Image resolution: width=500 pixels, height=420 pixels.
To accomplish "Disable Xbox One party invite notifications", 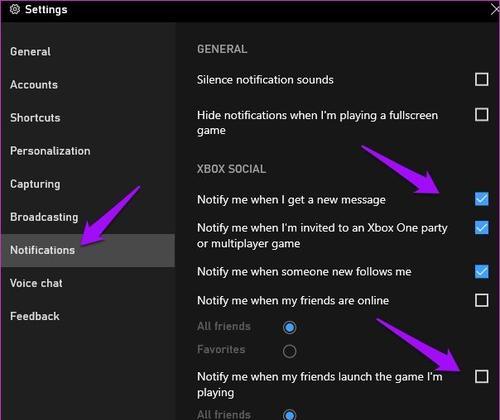I will tap(481, 228).
